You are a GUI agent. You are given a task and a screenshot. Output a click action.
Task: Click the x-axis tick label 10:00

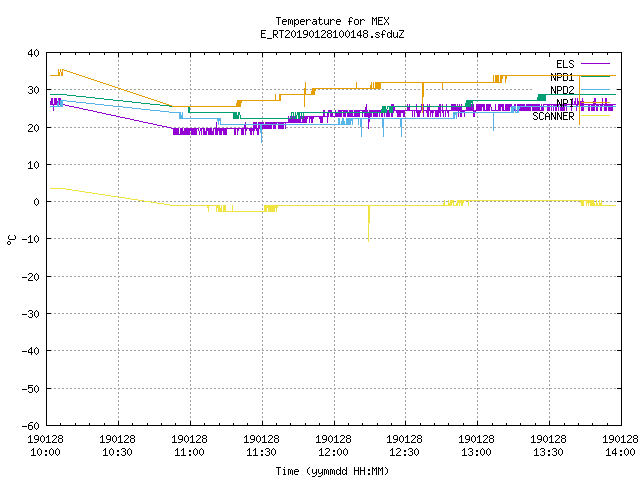tap(45, 452)
